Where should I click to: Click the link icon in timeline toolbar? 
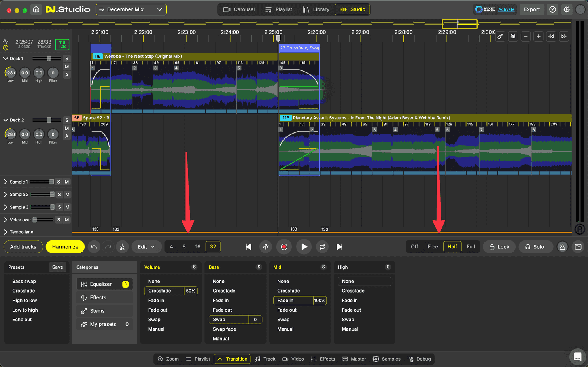coord(500,36)
